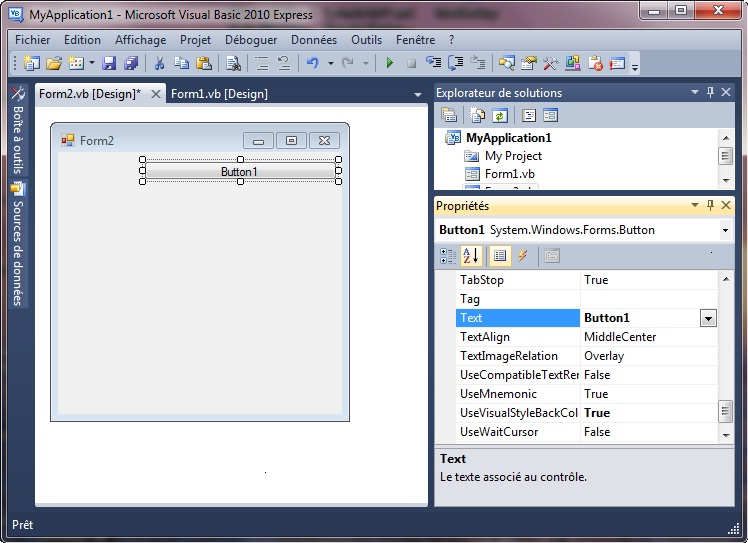Image resolution: width=748 pixels, height=543 pixels.
Task: Open the Fenêtre menu
Action: (415, 40)
